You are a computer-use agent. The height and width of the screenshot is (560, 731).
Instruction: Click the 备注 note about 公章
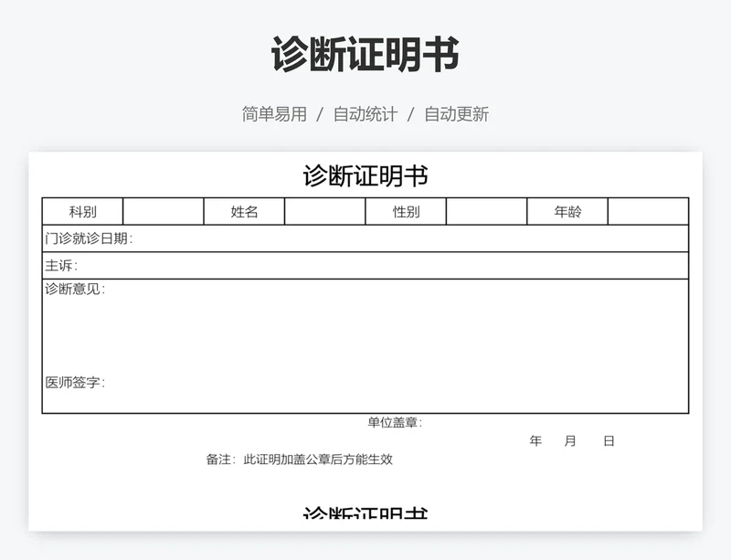(300, 460)
